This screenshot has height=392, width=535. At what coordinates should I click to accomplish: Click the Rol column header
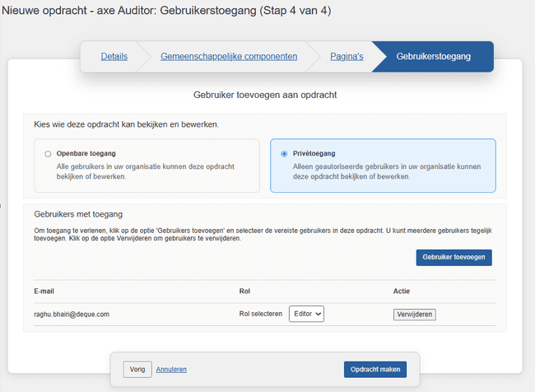pyautogui.click(x=244, y=291)
